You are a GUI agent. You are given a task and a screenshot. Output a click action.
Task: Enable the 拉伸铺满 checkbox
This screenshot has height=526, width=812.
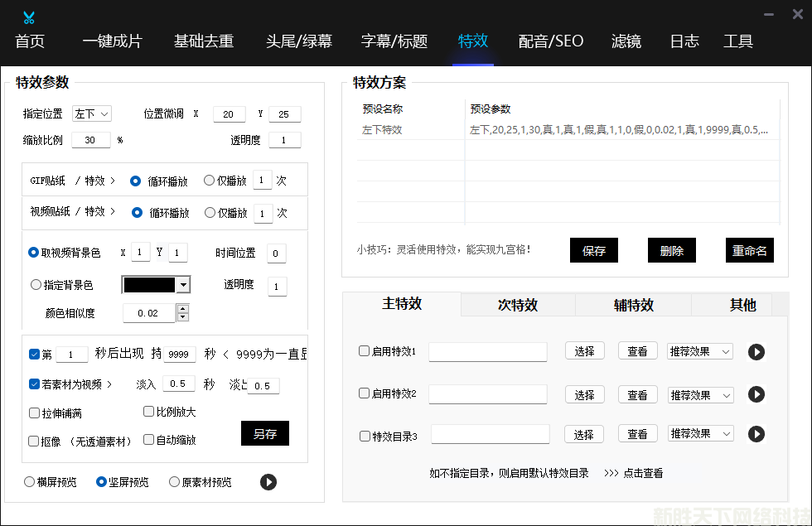coord(35,413)
